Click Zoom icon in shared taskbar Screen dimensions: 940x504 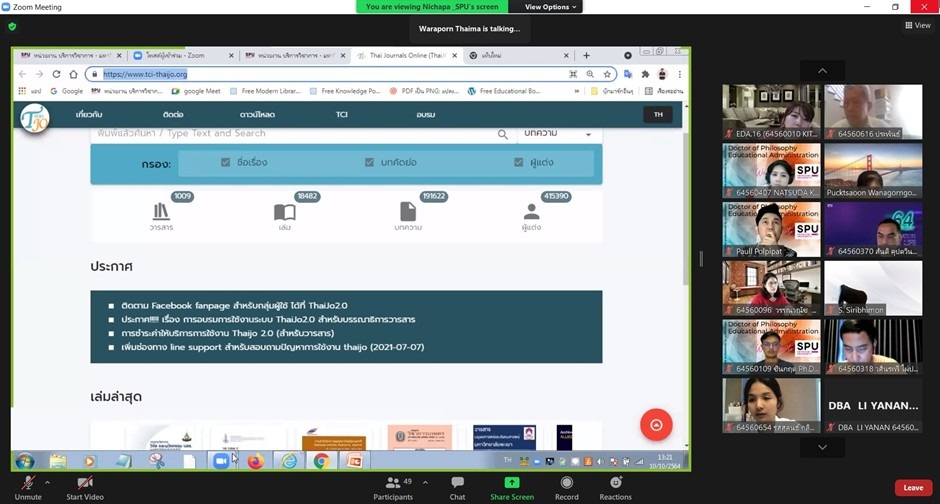click(x=221, y=461)
